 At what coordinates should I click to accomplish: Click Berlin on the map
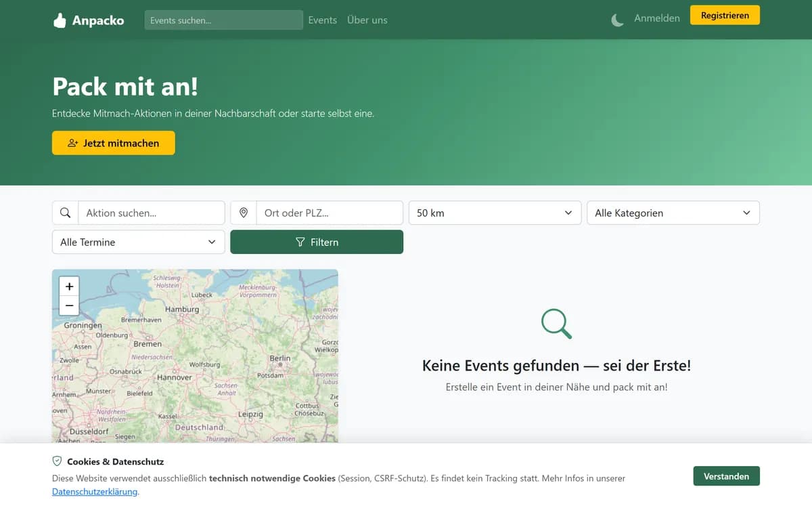pos(279,358)
